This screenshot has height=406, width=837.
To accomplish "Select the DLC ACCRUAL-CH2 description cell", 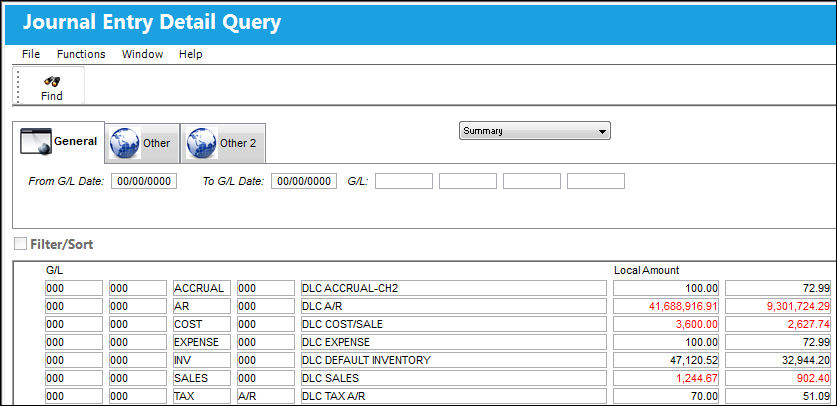I will point(454,288).
